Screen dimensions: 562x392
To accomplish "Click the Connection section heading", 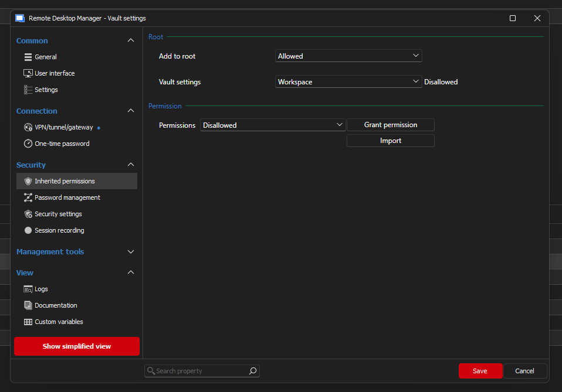I will [37, 111].
